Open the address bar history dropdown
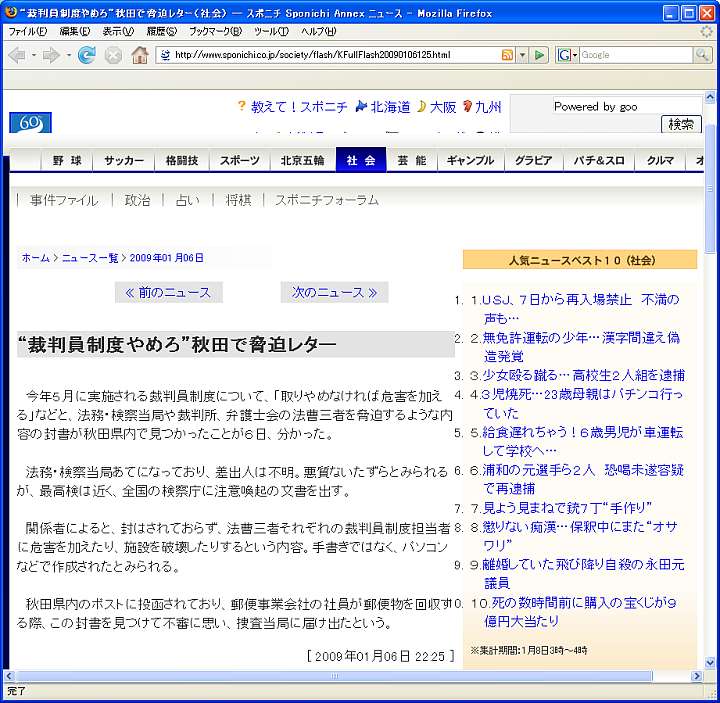 pos(522,55)
